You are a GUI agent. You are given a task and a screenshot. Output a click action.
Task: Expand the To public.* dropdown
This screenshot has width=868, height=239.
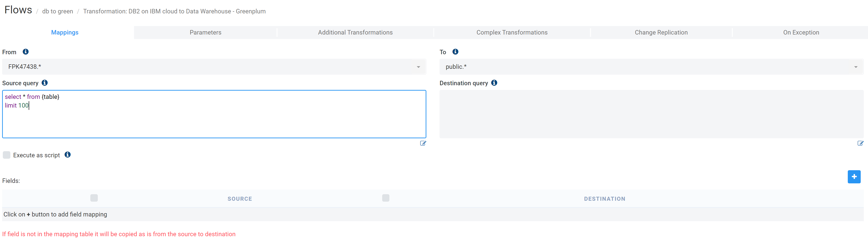[856, 67]
